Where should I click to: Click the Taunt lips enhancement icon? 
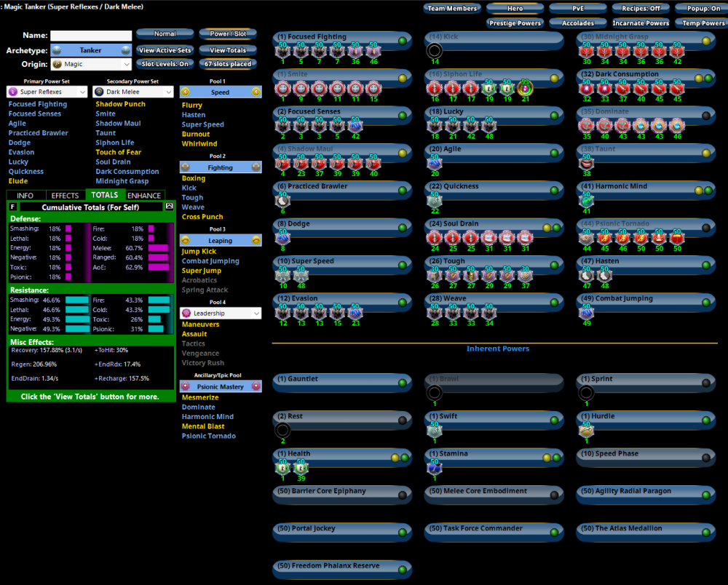pyautogui.click(x=586, y=163)
